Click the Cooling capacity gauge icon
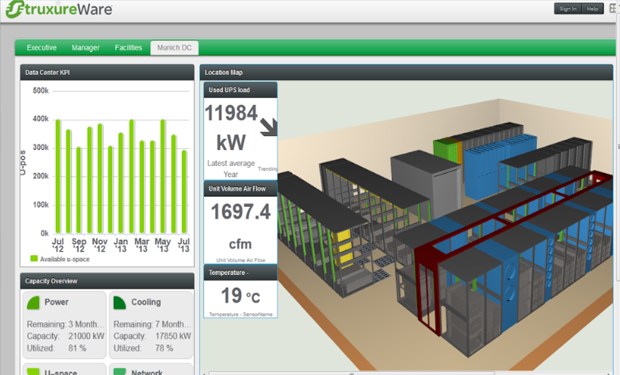The image size is (620, 375). pyautogui.click(x=119, y=303)
